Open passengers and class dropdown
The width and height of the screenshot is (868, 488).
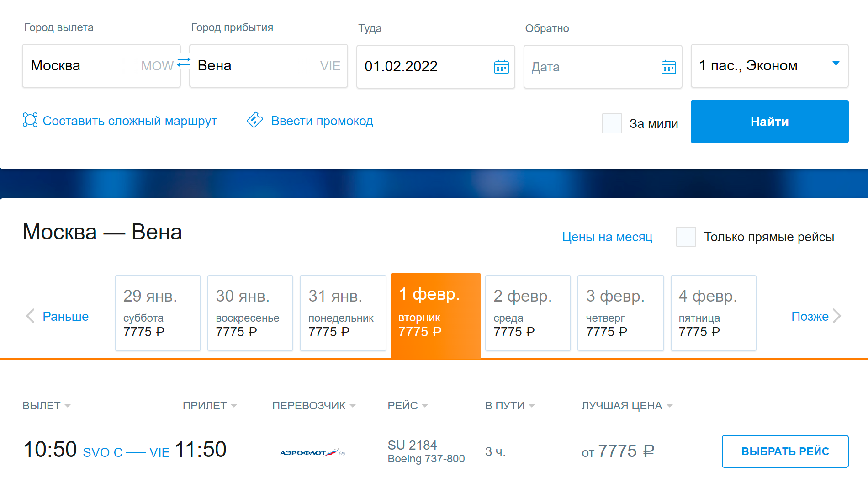click(x=770, y=66)
